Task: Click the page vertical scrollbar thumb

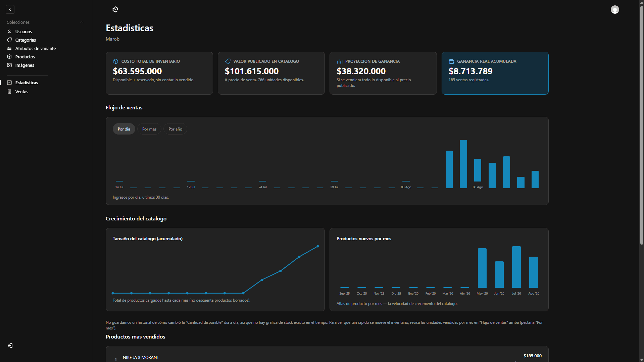Action: 642,125
